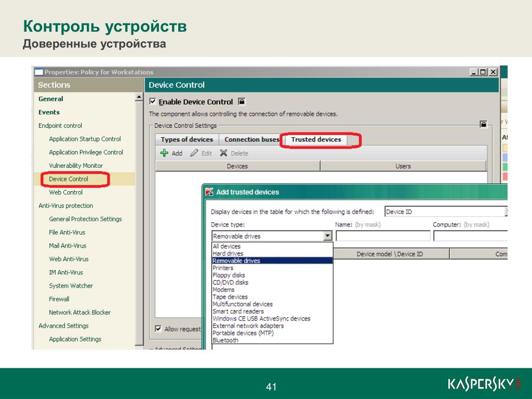
Task: Select Anti-Virus protection section
Action: [x=65, y=206]
